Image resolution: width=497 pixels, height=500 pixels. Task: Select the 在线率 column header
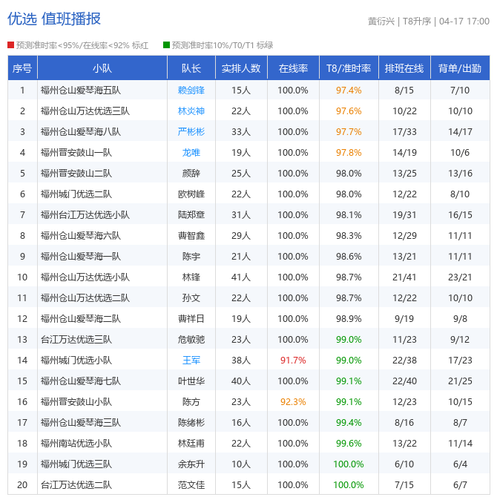[x=293, y=68]
